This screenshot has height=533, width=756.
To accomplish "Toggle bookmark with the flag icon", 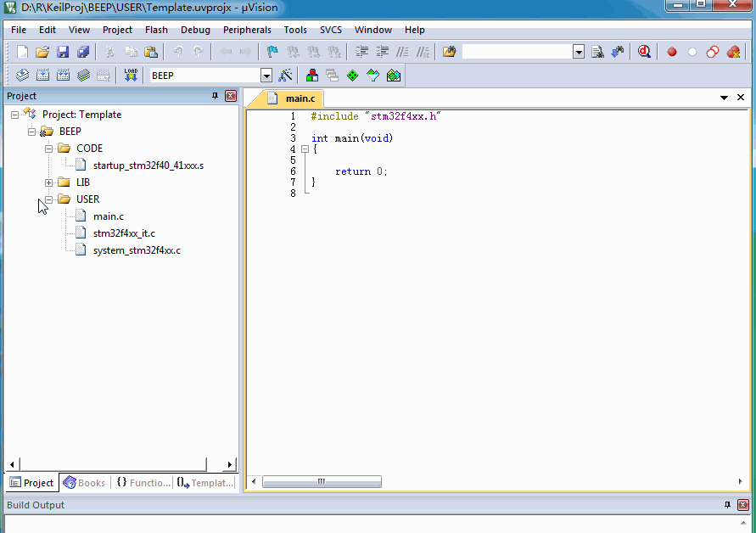I will point(272,52).
